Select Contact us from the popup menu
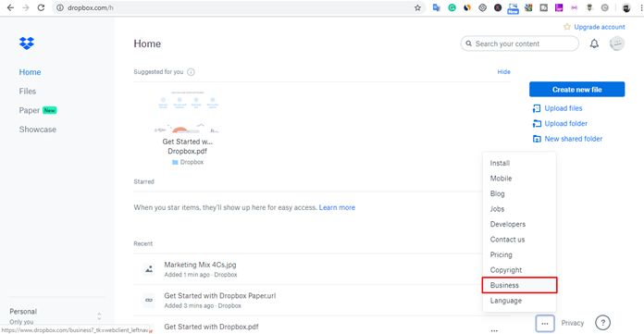The image size is (644, 334). click(x=507, y=239)
